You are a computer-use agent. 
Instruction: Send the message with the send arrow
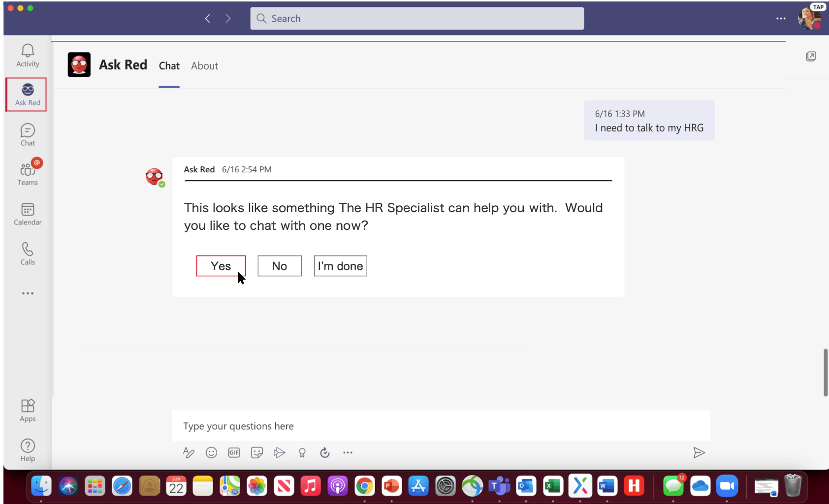click(699, 453)
